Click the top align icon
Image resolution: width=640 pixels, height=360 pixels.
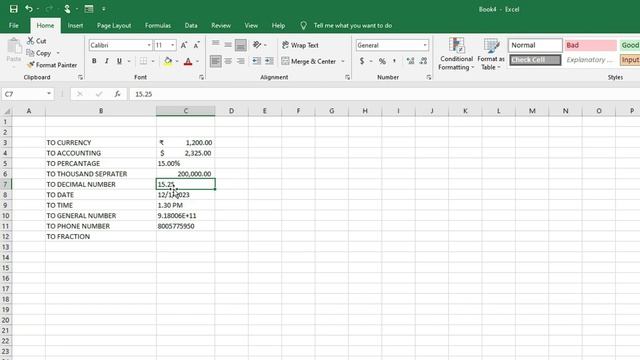click(216, 44)
